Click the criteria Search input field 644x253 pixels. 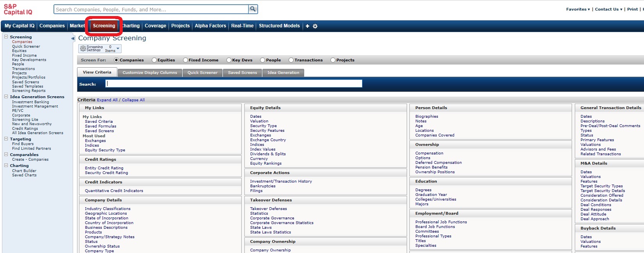pyautogui.click(x=234, y=84)
